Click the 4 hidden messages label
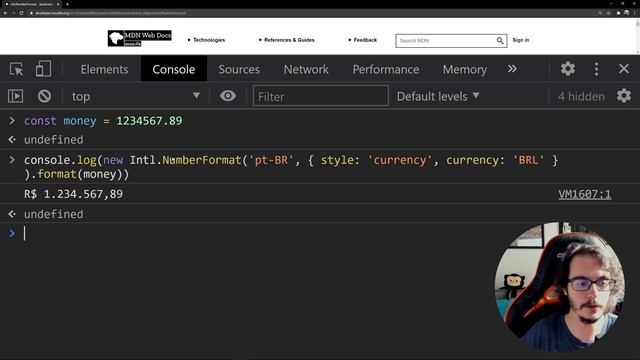The width and height of the screenshot is (640, 360). point(581,96)
